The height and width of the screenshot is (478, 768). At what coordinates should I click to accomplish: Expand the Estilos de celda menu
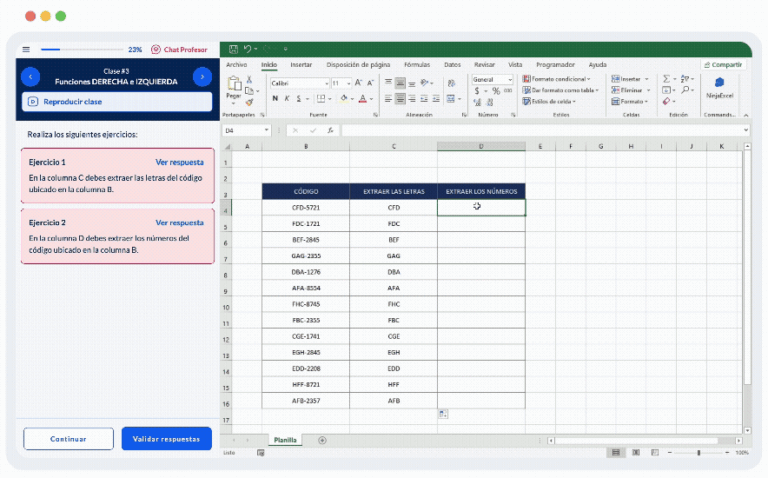(549, 101)
